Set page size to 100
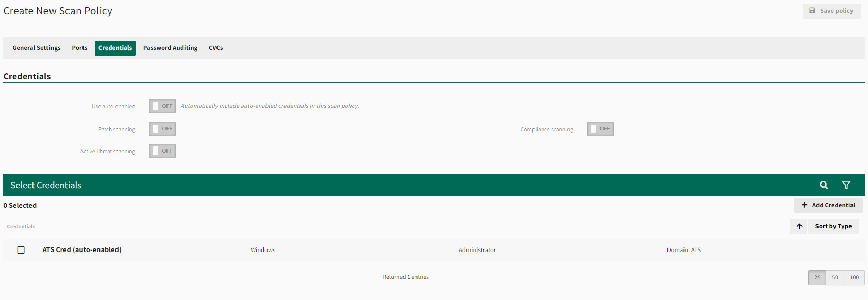The image size is (868, 300). coord(854,277)
